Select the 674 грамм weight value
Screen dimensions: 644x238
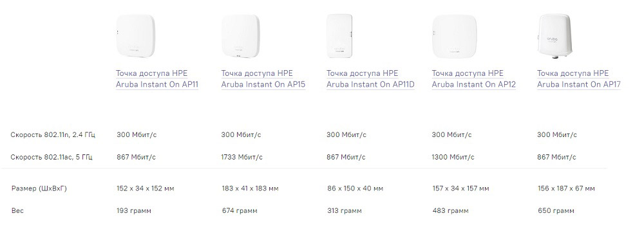click(240, 210)
